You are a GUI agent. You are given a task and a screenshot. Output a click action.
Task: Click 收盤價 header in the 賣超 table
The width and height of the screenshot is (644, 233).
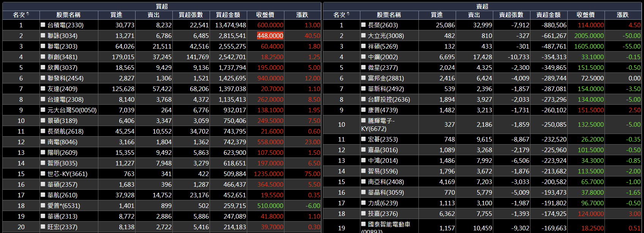[x=586, y=15]
